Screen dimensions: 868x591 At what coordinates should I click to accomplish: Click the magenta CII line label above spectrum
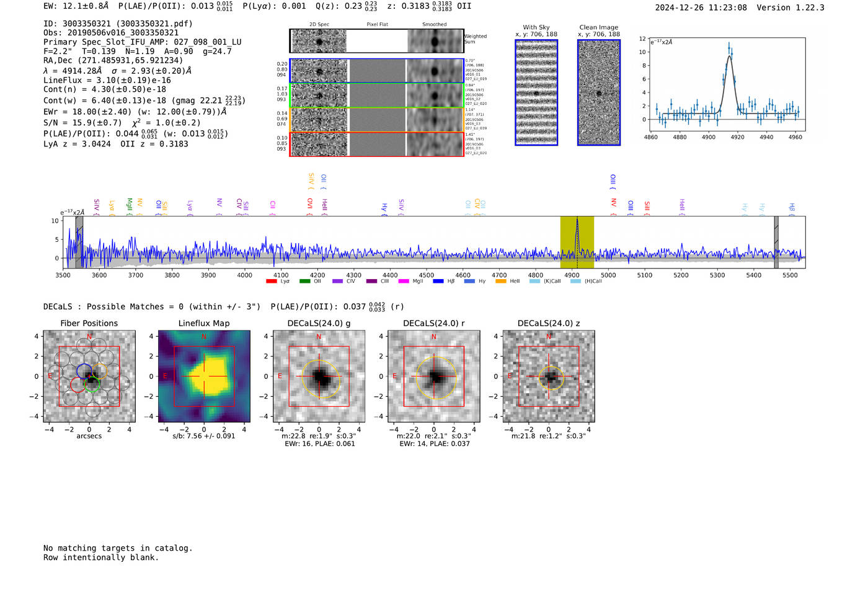[x=273, y=207]
